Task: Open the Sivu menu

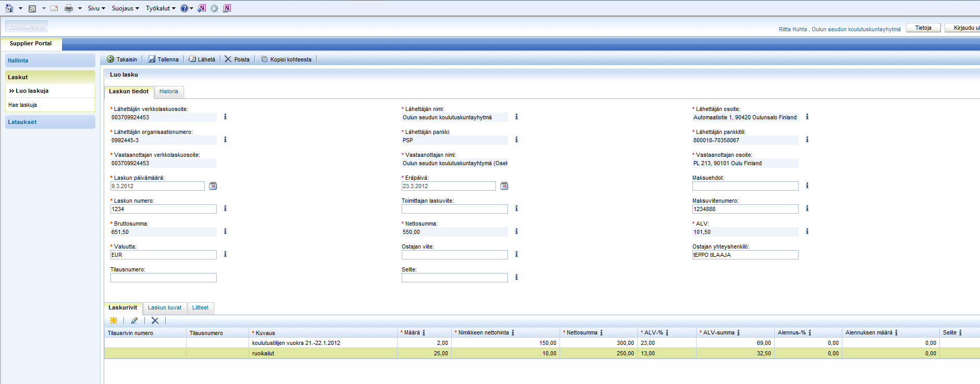Action: 96,8
